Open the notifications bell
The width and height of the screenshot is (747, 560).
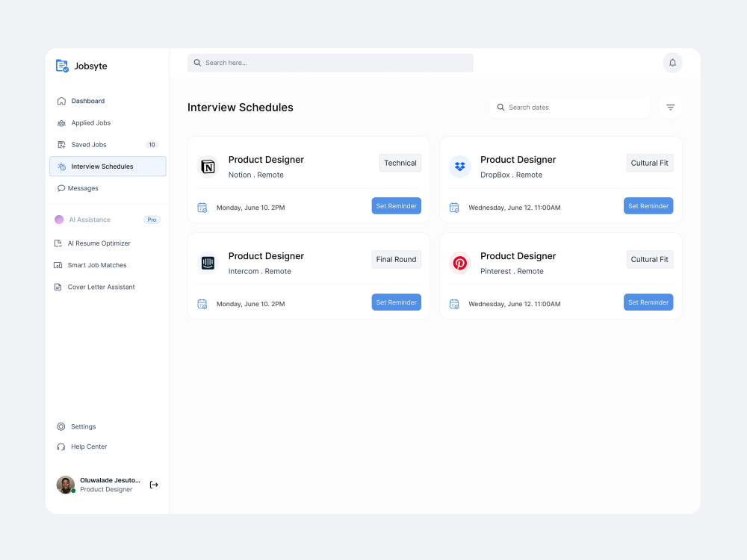[672, 63]
